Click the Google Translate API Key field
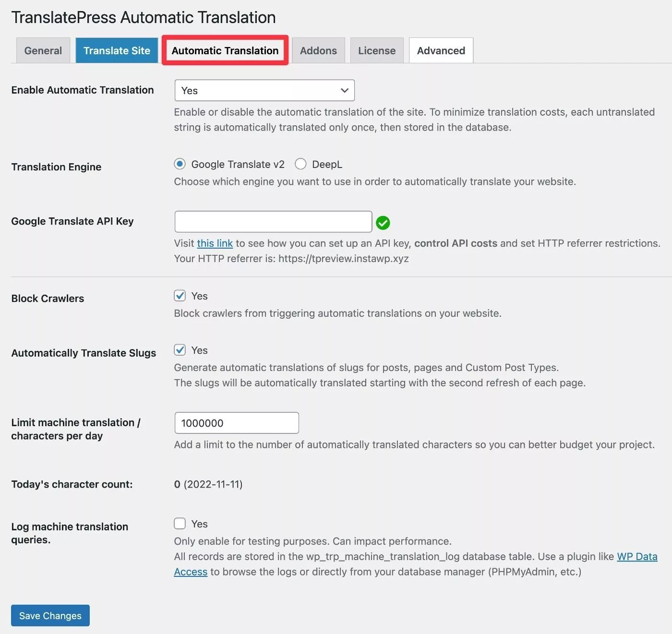The width and height of the screenshot is (672, 634). [273, 222]
